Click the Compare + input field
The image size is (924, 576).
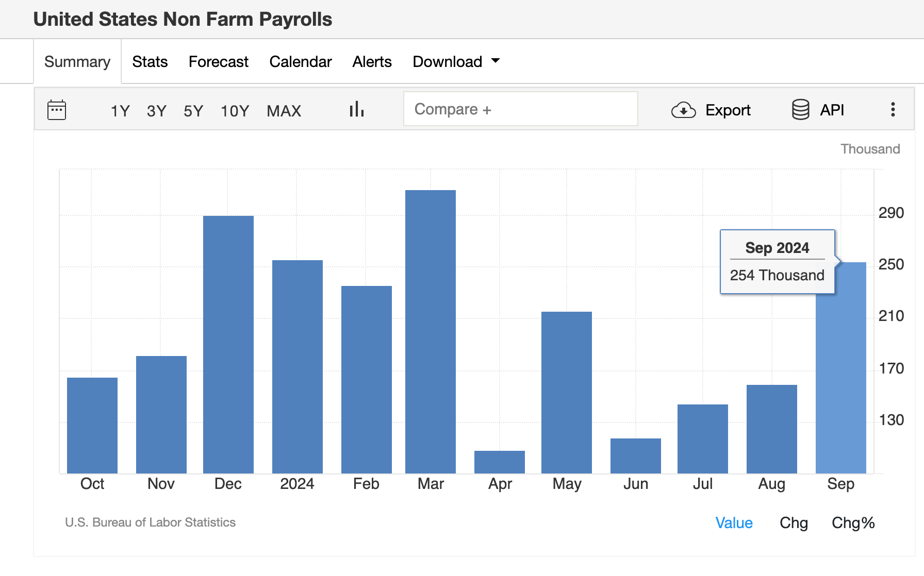[x=521, y=109]
